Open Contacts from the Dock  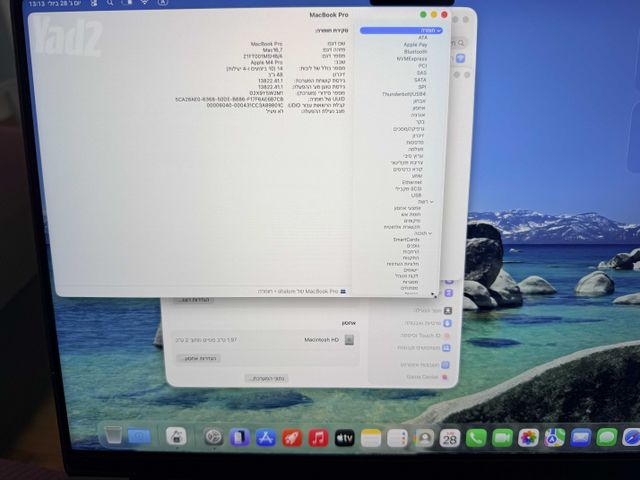click(424, 439)
